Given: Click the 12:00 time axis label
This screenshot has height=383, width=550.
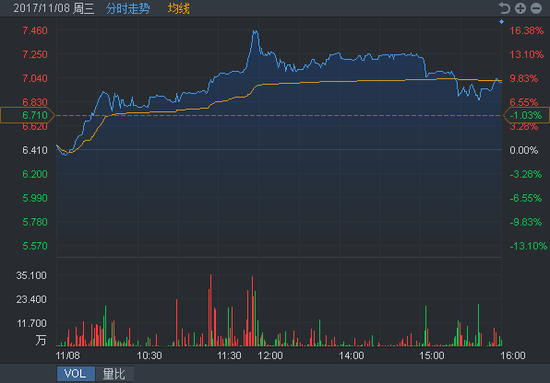Looking at the screenshot, I should [270, 356].
